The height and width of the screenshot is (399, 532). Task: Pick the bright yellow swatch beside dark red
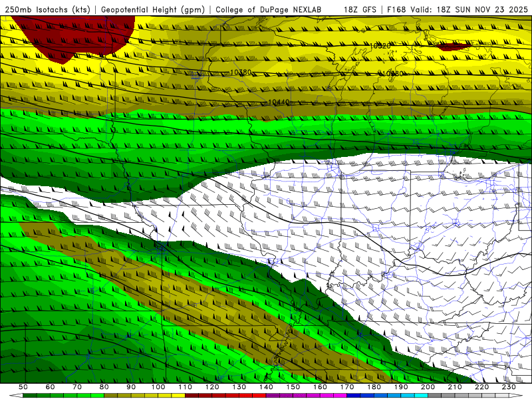178,395
